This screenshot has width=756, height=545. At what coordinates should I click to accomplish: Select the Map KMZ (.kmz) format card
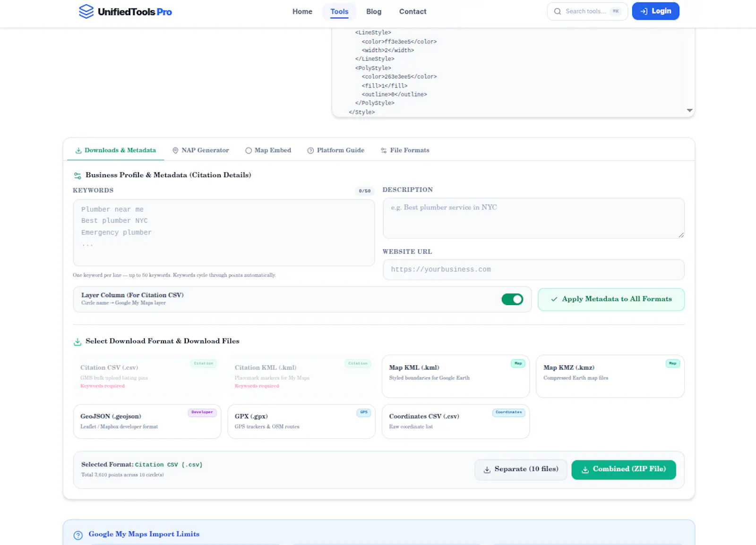[610, 376]
